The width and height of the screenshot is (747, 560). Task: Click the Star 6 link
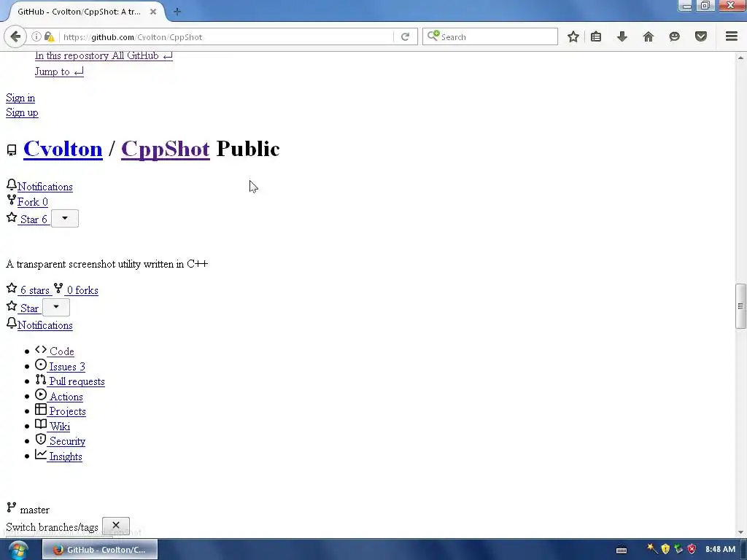(34, 219)
